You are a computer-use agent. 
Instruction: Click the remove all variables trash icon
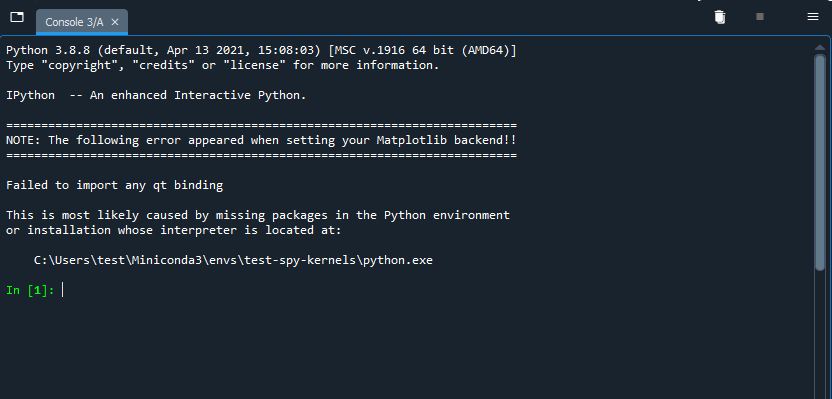click(x=720, y=17)
